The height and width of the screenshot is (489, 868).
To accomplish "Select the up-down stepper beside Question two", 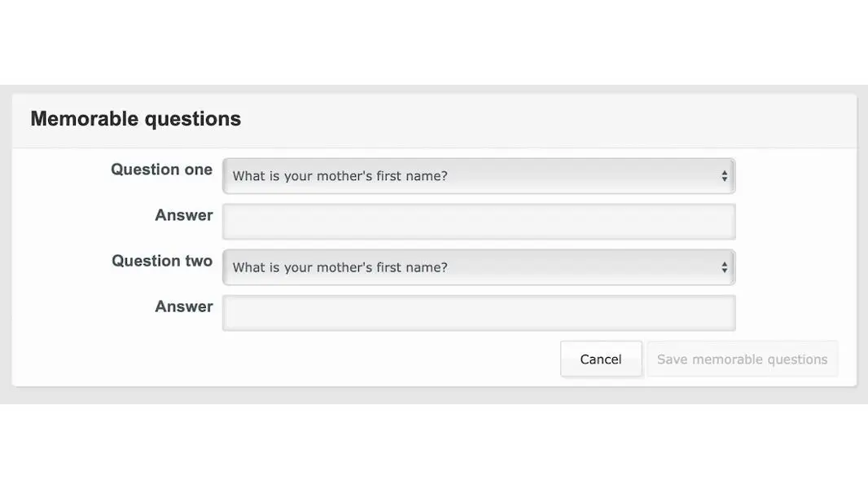I will (x=724, y=267).
